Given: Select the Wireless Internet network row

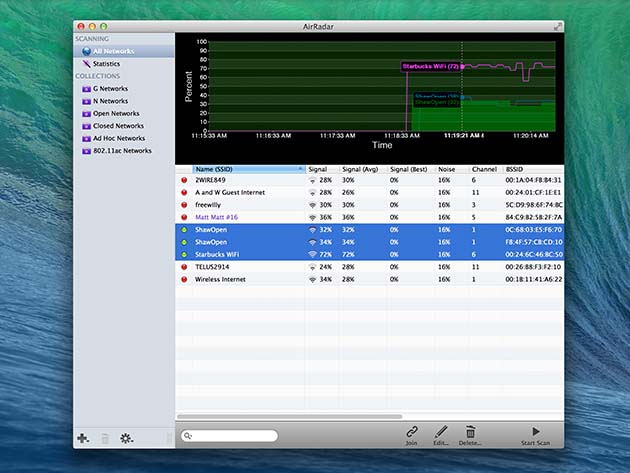Looking at the screenshot, I should point(369,279).
